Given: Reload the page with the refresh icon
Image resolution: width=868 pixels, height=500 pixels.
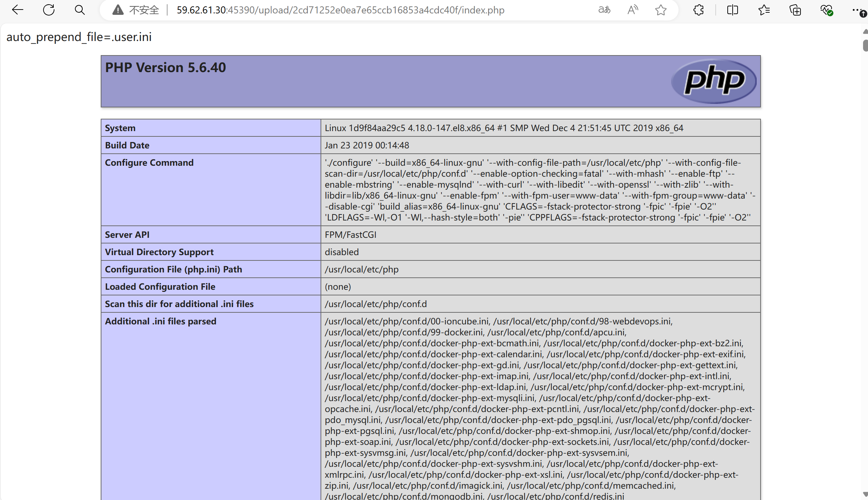Looking at the screenshot, I should point(49,10).
